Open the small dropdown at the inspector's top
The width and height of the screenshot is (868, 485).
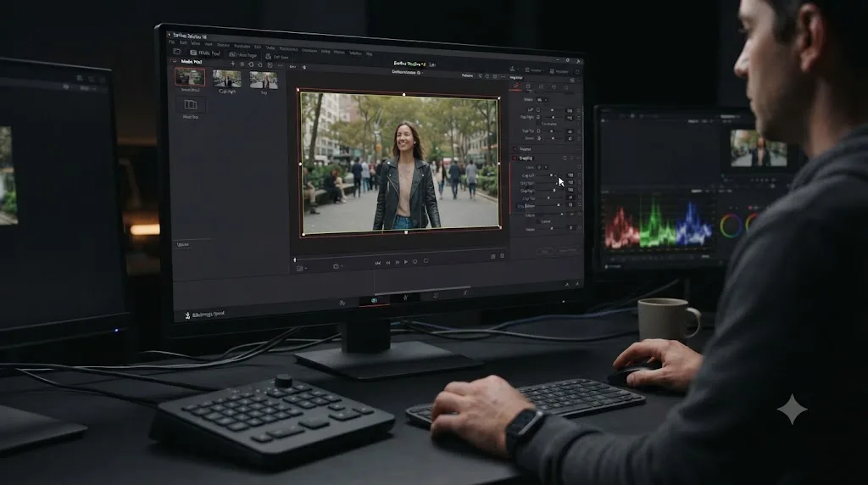pyautogui.click(x=542, y=100)
